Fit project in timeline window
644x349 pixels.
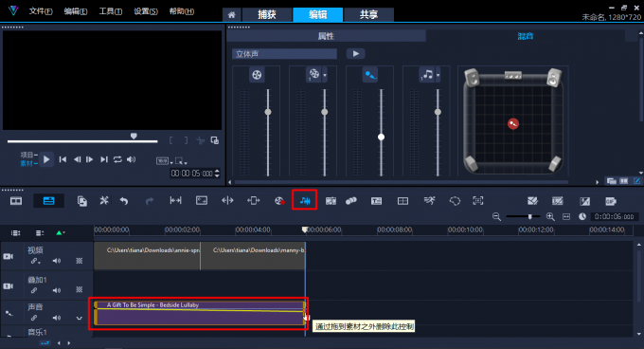566,216
